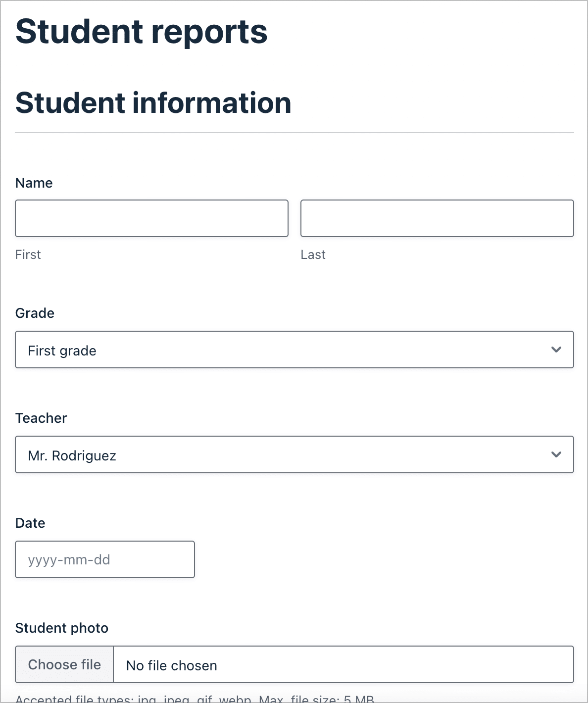Click the Grade label
Image resolution: width=588 pixels, height=703 pixels.
point(35,313)
